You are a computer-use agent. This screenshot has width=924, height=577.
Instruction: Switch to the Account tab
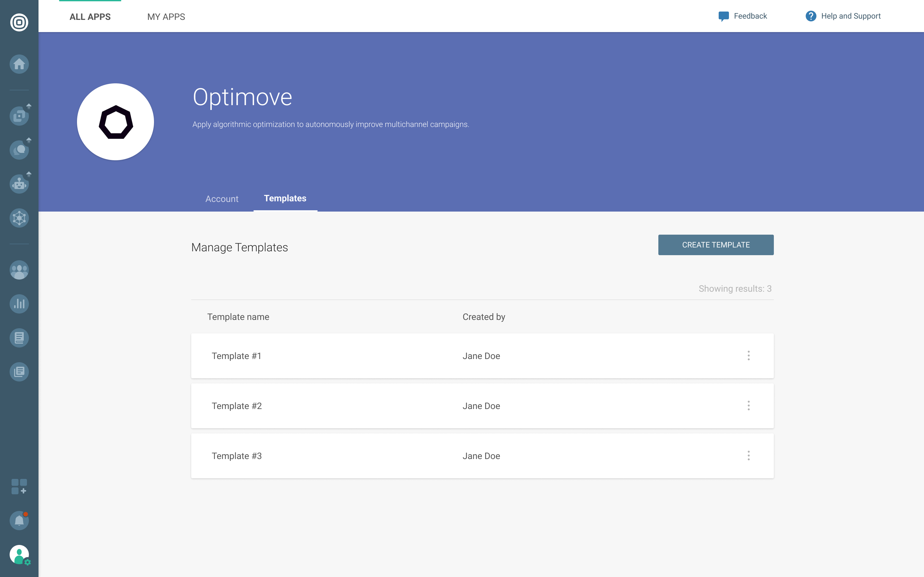coord(222,199)
